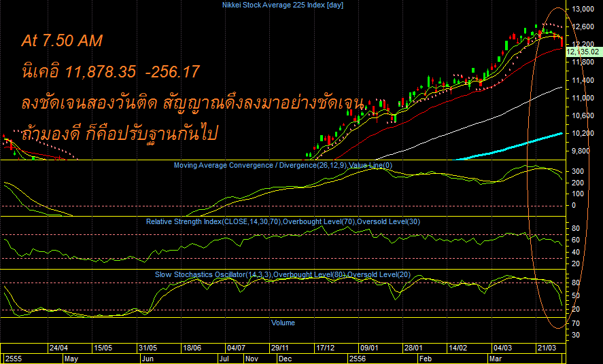This screenshot has height=364, width=603.
Task: Click the 300 value on MACD axis
Action: pyautogui.click(x=578, y=171)
